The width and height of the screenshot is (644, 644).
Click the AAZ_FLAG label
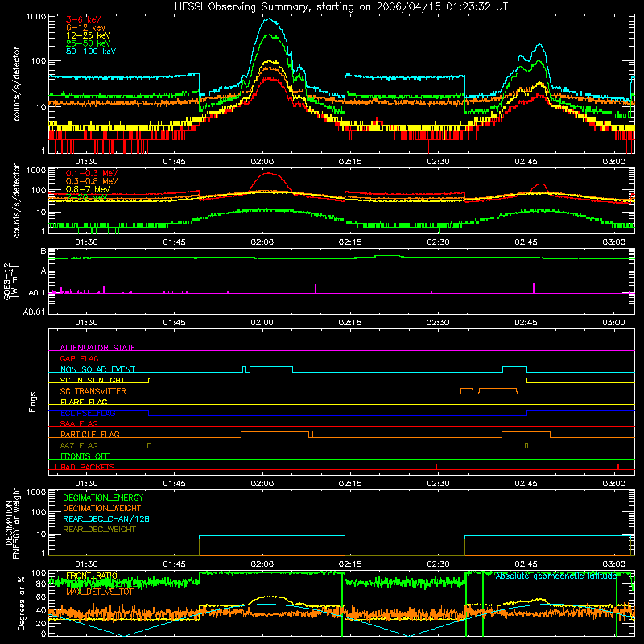79,445
